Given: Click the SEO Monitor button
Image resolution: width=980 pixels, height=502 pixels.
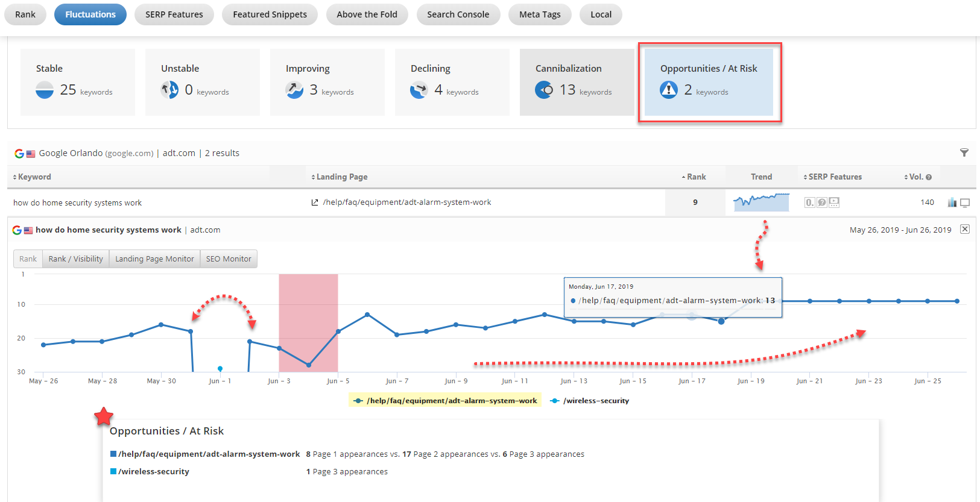Looking at the screenshot, I should 229,259.
